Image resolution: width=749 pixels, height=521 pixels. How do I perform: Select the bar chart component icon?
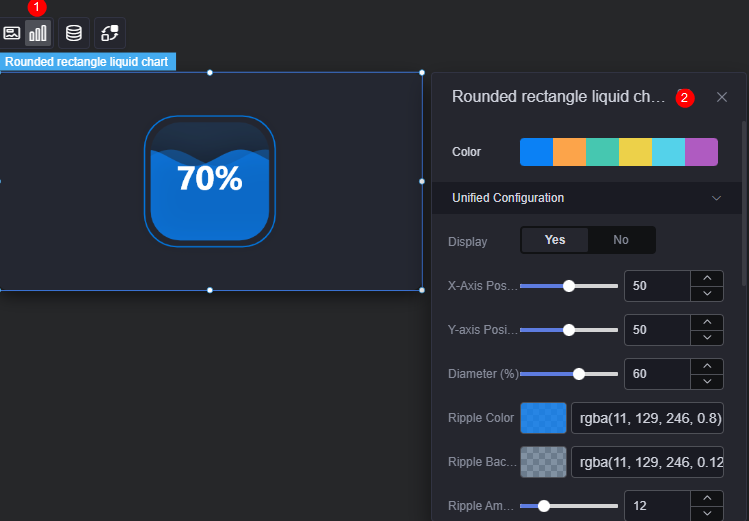[38, 33]
